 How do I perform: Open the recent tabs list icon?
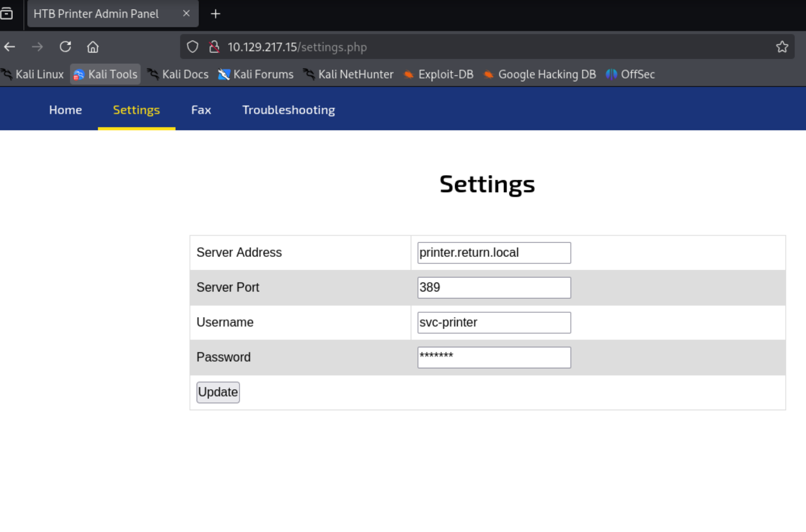(x=6, y=14)
